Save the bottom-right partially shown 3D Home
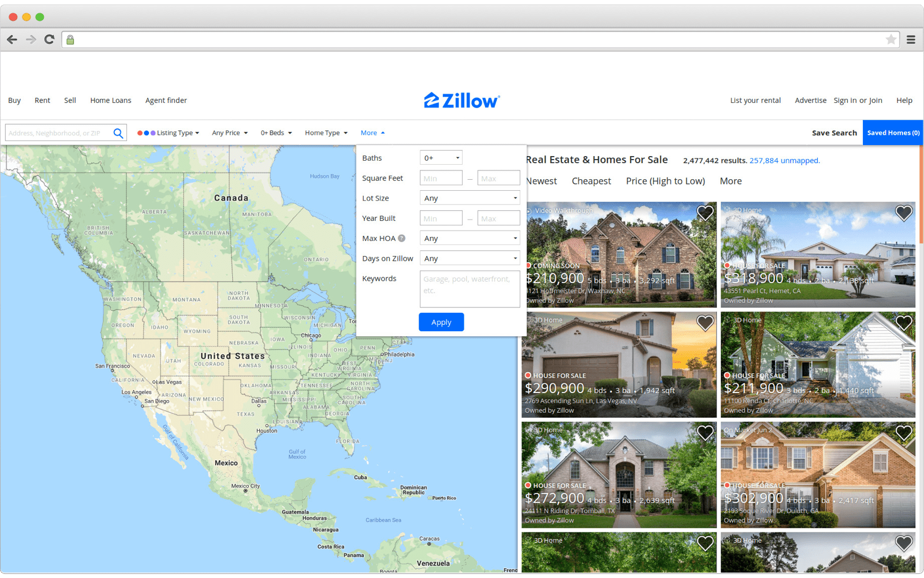The height and width of the screenshot is (578, 924). click(904, 543)
